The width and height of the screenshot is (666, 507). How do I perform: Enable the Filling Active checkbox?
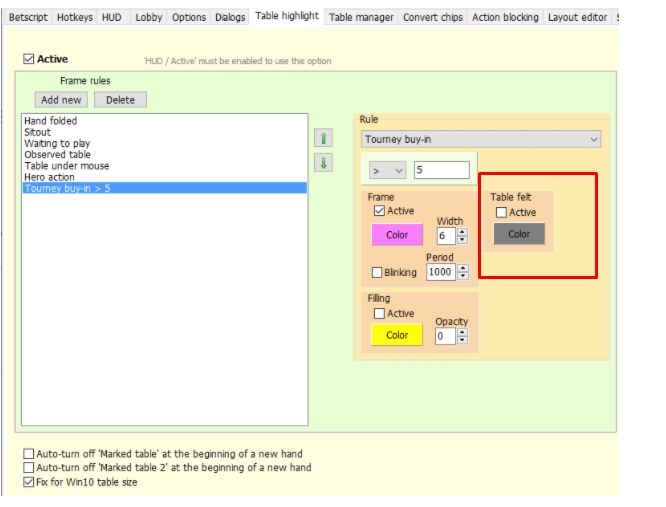(x=379, y=313)
